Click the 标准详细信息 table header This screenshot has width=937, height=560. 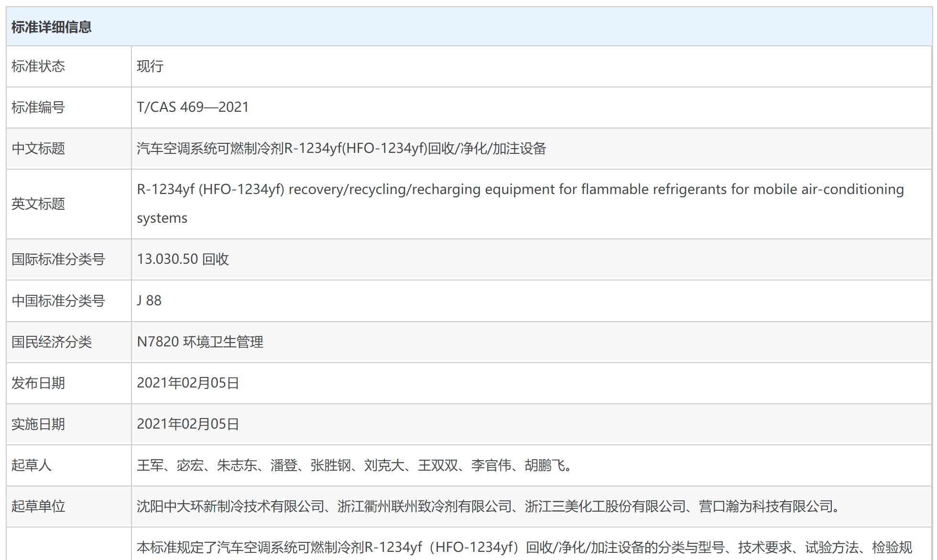tap(51, 27)
